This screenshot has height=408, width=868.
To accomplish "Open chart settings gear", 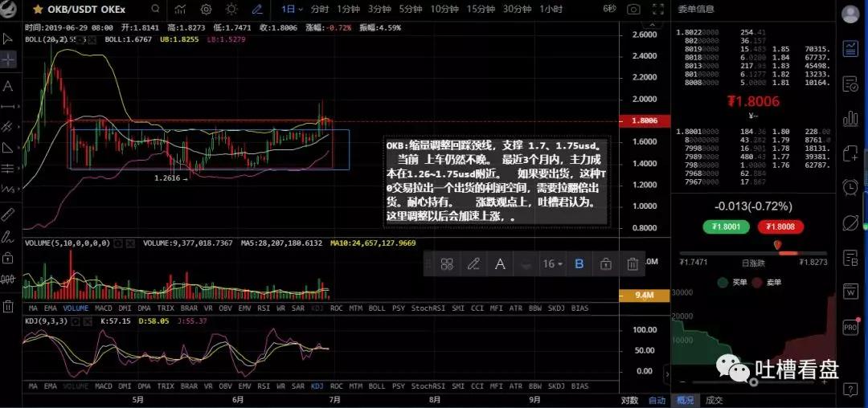I will pyautogui.click(x=206, y=9).
